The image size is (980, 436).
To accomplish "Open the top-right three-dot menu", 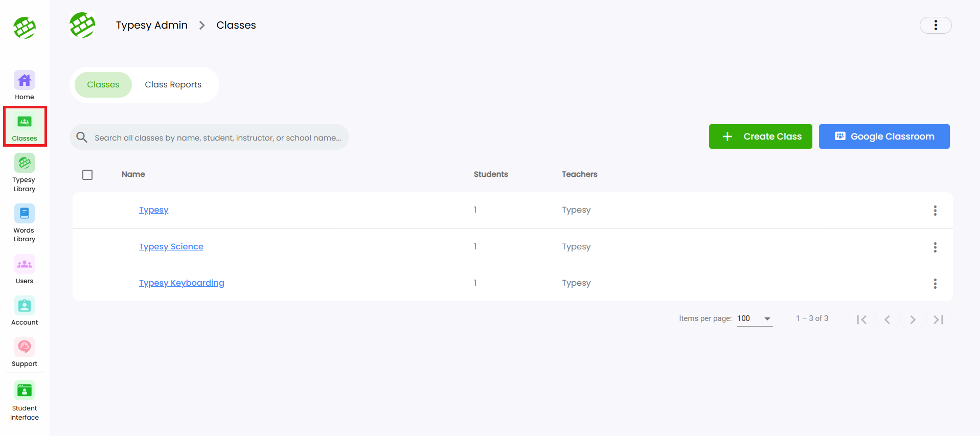I will point(935,26).
